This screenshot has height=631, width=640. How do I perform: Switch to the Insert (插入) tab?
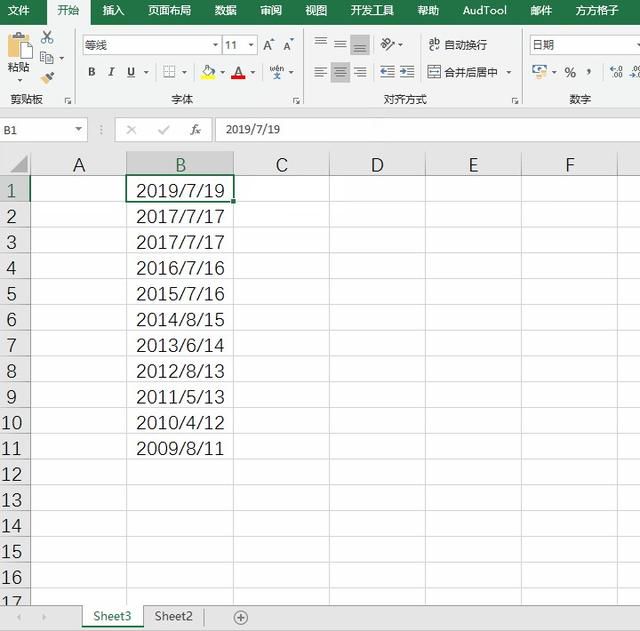(113, 10)
